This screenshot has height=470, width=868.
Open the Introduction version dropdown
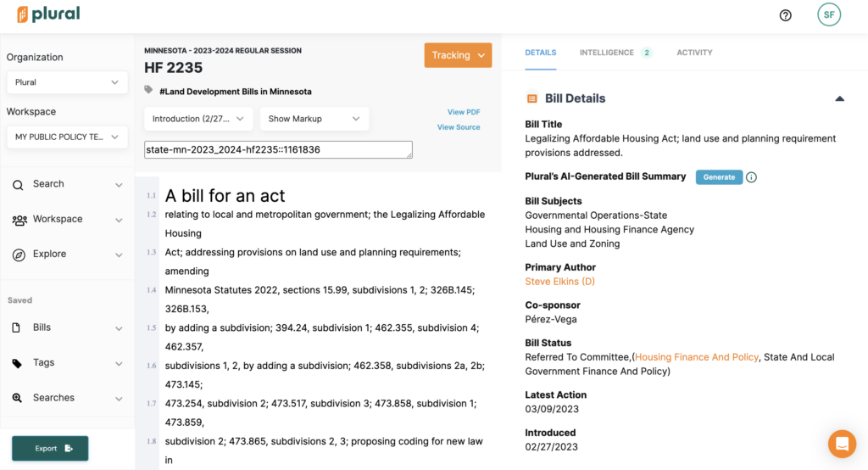point(198,120)
